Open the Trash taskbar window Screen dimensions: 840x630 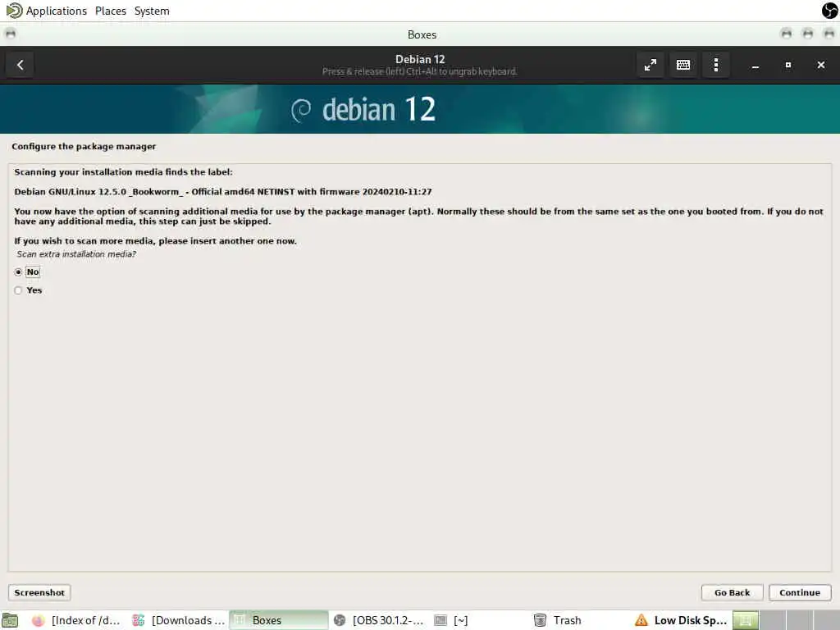(558, 620)
